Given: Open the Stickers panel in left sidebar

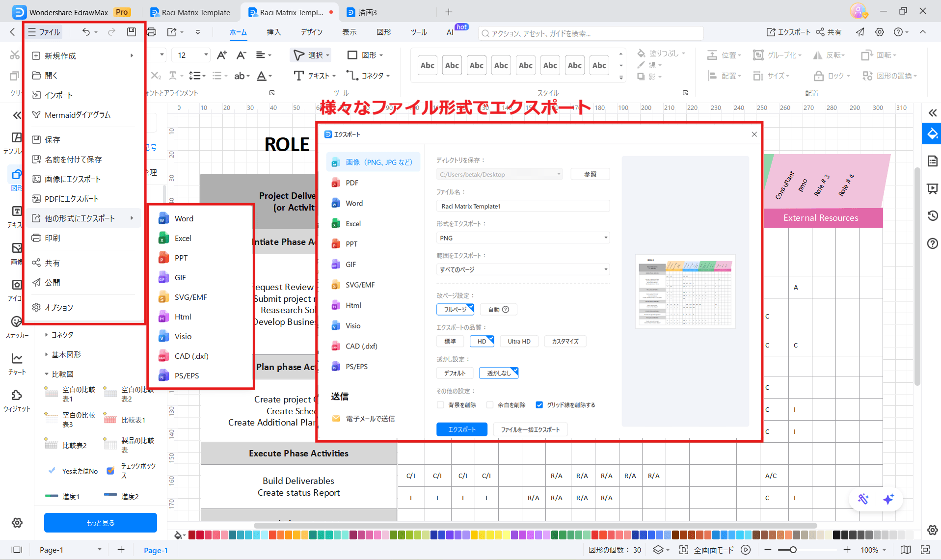Looking at the screenshot, I should click(x=17, y=327).
